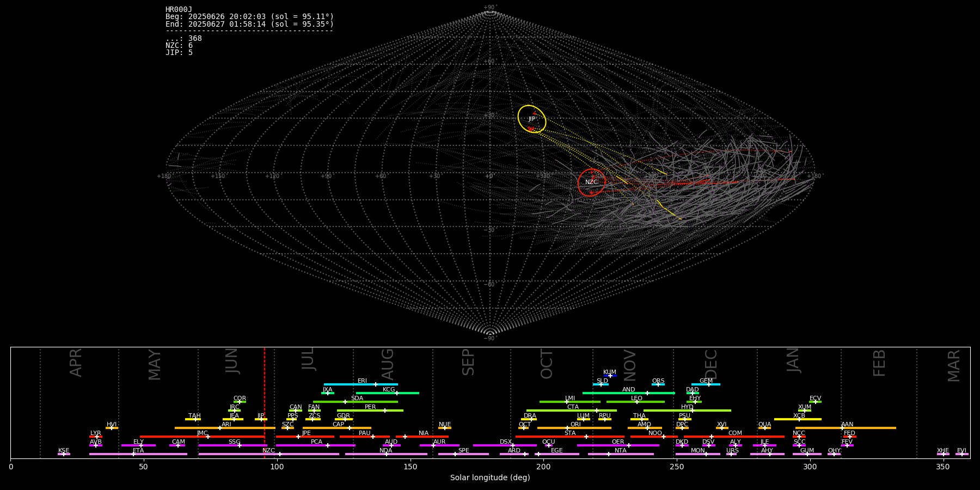The width and height of the screenshot is (980, 490).
Task: Click the NDA shower bar label
Action: pyautogui.click(x=386, y=451)
